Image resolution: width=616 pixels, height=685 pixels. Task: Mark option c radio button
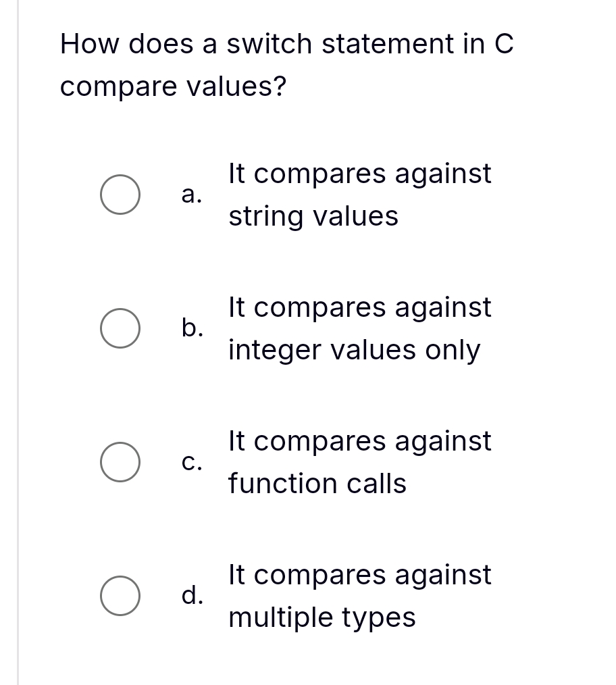click(x=122, y=464)
